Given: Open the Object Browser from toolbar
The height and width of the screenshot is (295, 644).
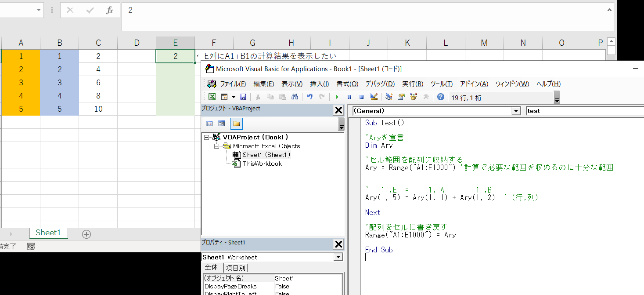Looking at the screenshot, I should (413, 97).
